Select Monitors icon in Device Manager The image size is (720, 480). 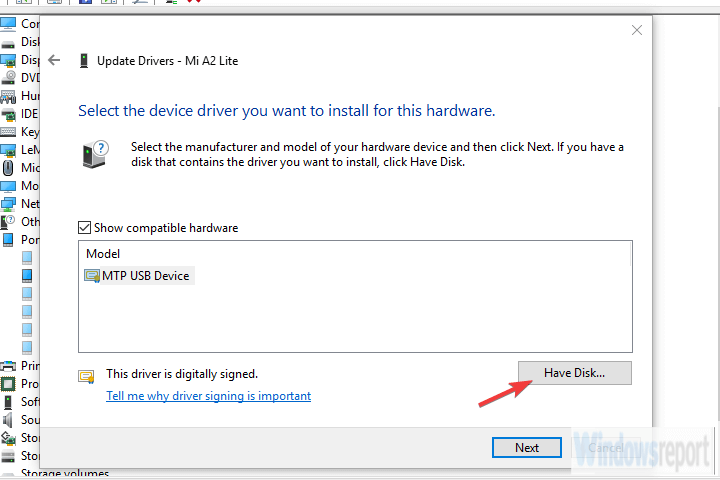(x=8, y=186)
